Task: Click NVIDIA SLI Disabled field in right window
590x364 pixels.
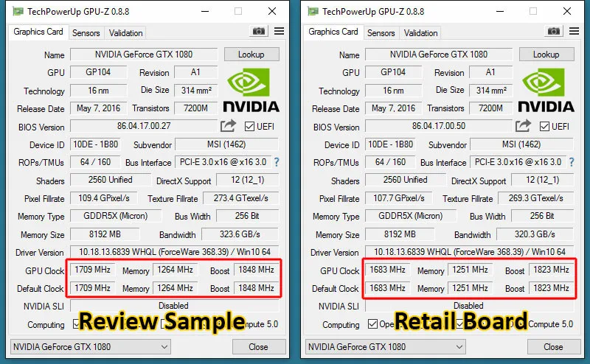Action: [x=469, y=306]
